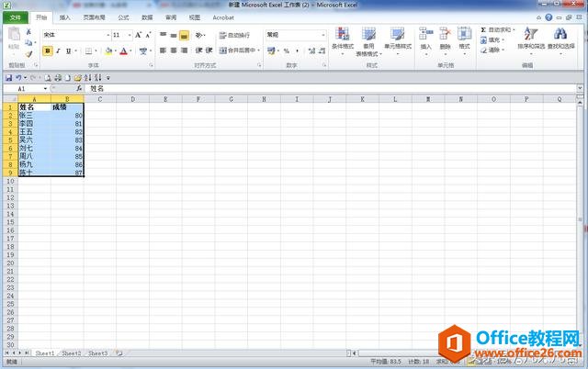Click the text orientation icon

click(199, 35)
